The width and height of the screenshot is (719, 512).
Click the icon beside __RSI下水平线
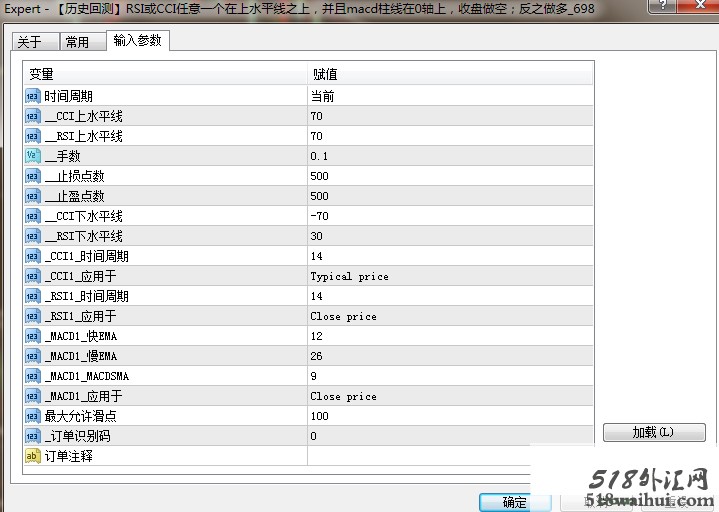(x=33, y=237)
